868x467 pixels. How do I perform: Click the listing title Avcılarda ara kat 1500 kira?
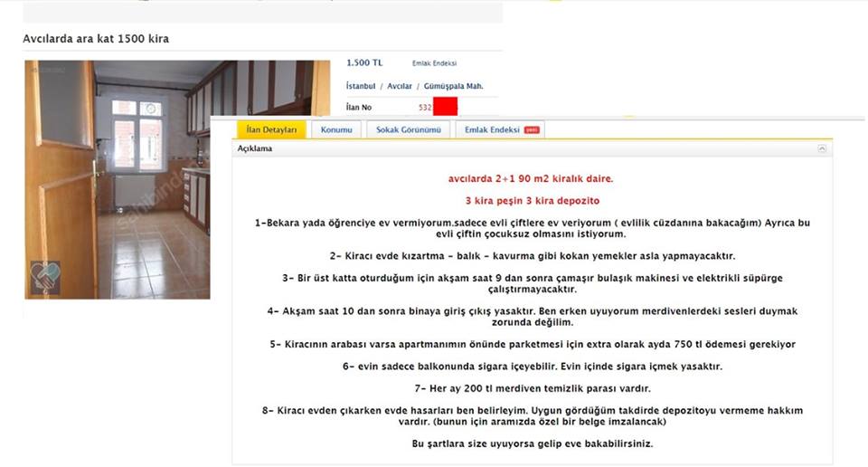[x=96, y=39]
